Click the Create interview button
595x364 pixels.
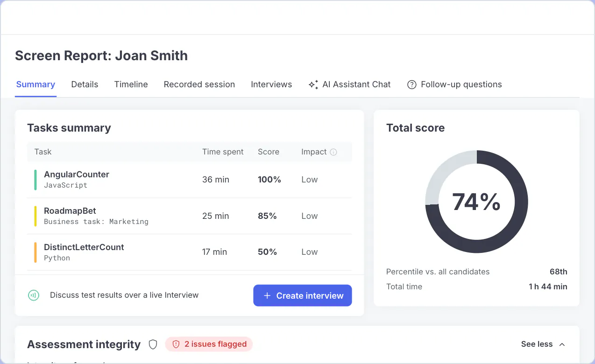(303, 295)
